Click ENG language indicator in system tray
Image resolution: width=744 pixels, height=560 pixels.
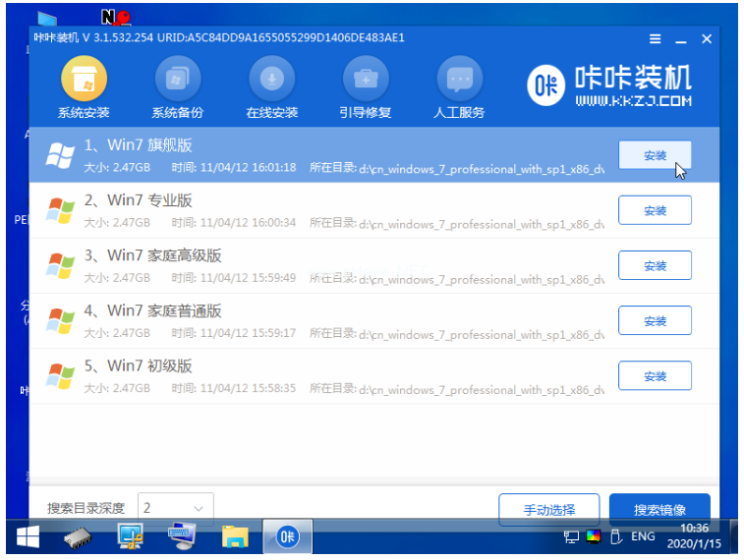point(643,536)
